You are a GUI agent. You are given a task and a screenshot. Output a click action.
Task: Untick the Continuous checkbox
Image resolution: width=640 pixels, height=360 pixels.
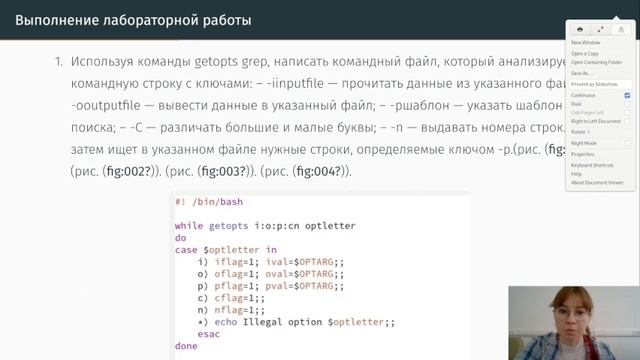627,95
